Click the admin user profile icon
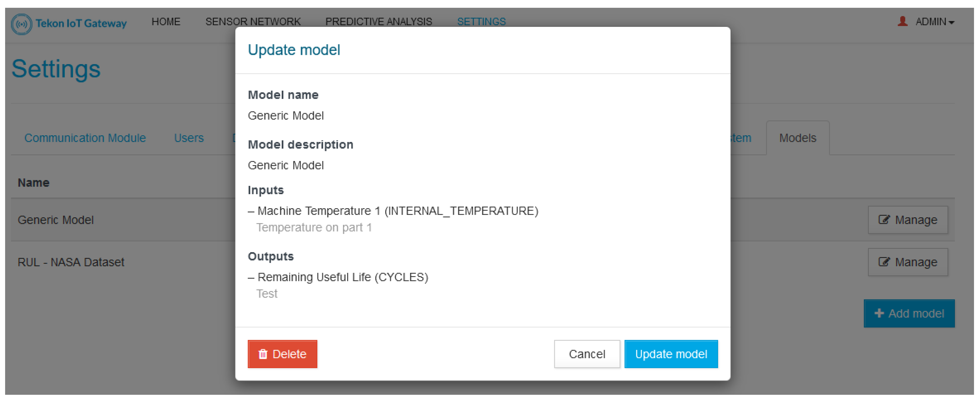This screenshot has width=980, height=401. point(902,21)
